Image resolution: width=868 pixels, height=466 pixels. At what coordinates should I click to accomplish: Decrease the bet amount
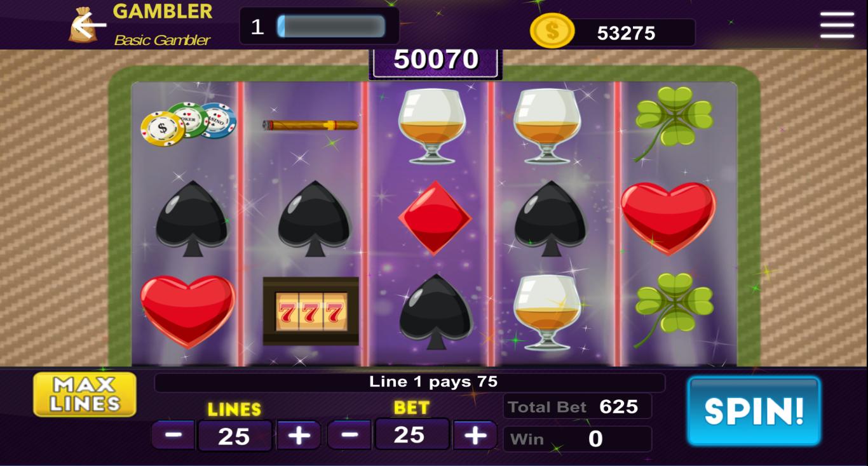point(349,435)
